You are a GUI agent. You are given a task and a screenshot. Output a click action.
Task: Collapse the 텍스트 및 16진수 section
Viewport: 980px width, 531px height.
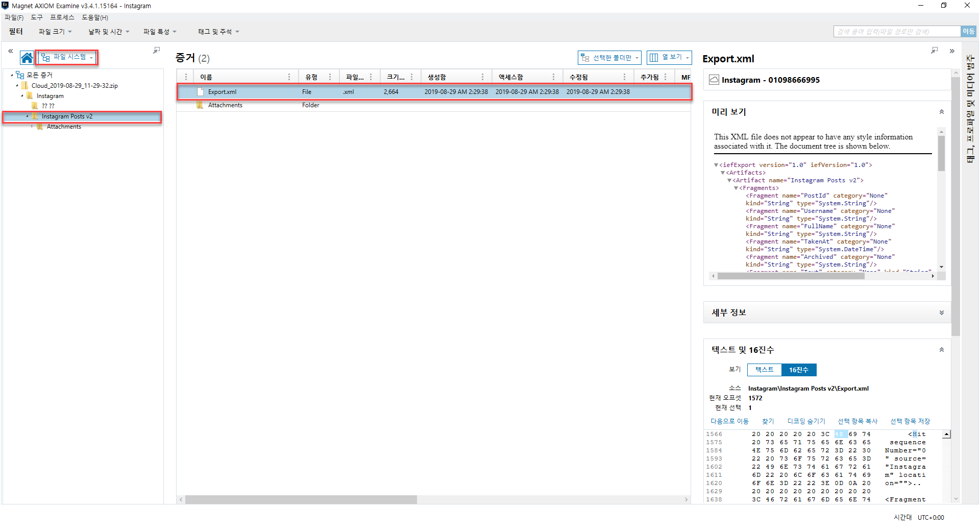coord(942,350)
